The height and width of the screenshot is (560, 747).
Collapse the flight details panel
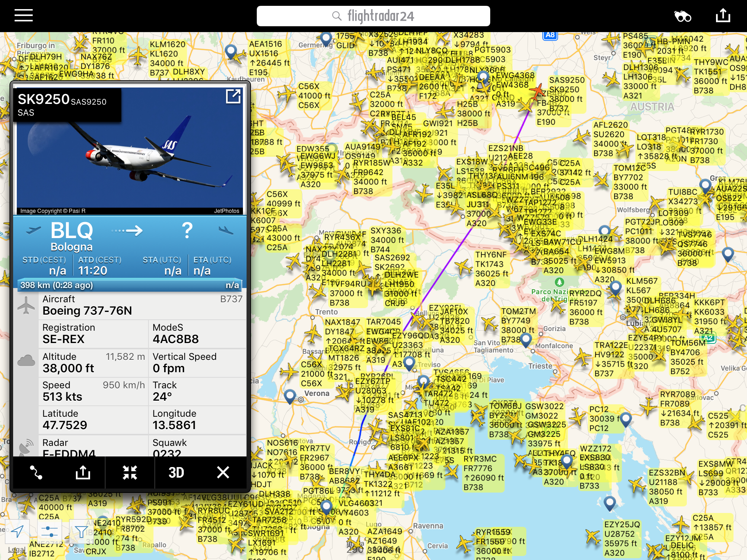click(130, 472)
